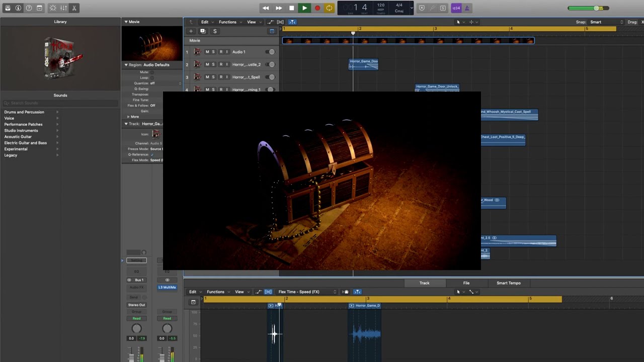The height and width of the screenshot is (362, 644).
Task: Open the marquee tool menu
Action: click(x=473, y=22)
